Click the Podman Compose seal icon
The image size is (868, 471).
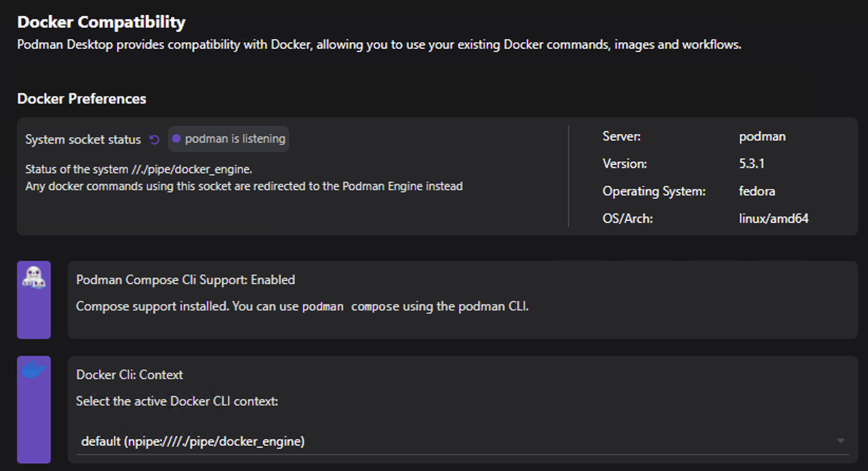coord(34,277)
